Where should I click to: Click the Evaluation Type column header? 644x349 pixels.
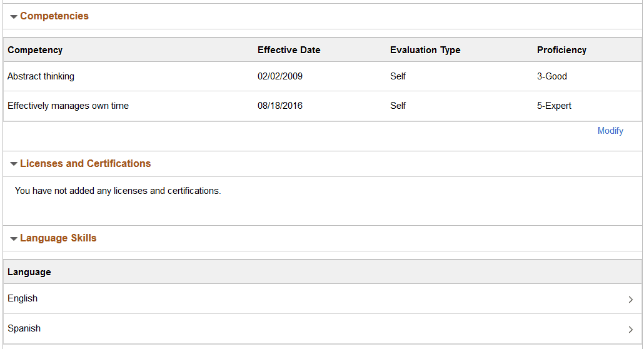coord(425,50)
